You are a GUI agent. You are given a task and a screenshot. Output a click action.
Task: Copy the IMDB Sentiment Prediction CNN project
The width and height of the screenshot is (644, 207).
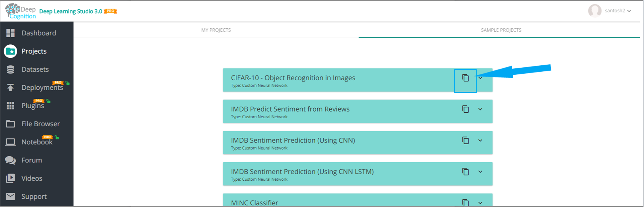tap(465, 140)
